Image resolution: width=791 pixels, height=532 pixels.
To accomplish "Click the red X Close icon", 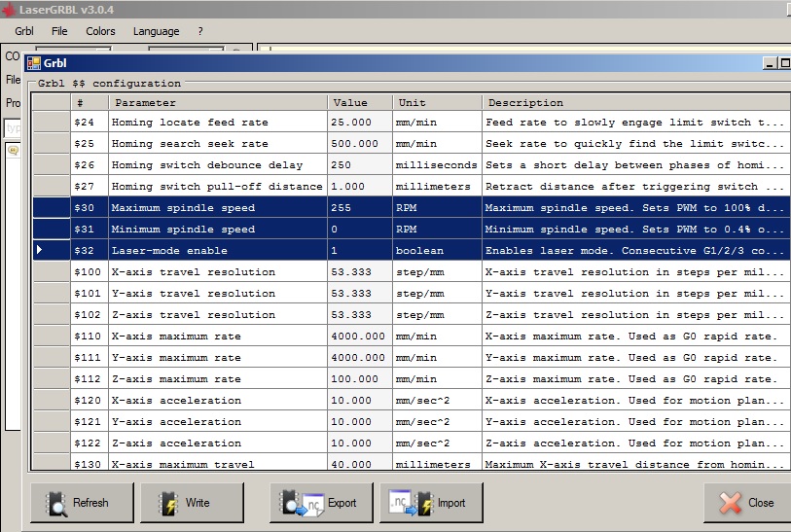I will (730, 503).
